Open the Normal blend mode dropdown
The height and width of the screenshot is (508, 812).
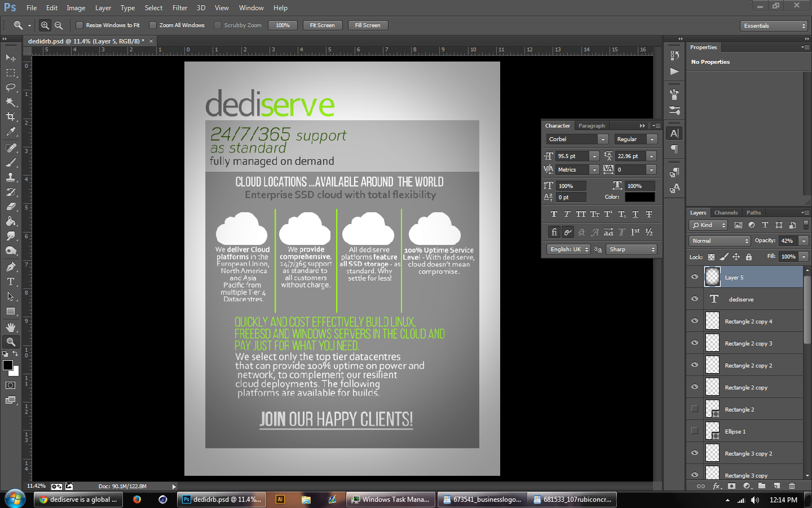click(720, 241)
